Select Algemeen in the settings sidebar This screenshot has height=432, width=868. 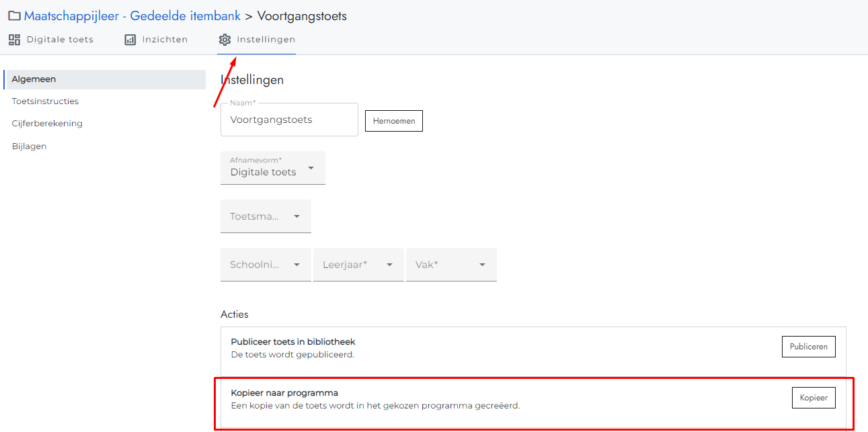pos(34,79)
